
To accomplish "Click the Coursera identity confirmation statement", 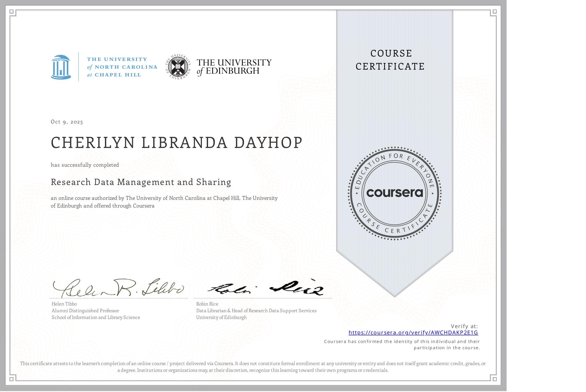I will [402, 345].
